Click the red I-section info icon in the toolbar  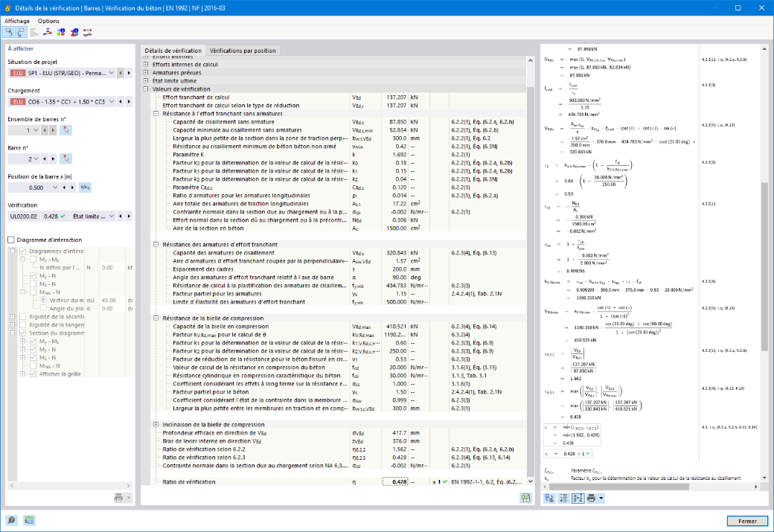(74, 32)
